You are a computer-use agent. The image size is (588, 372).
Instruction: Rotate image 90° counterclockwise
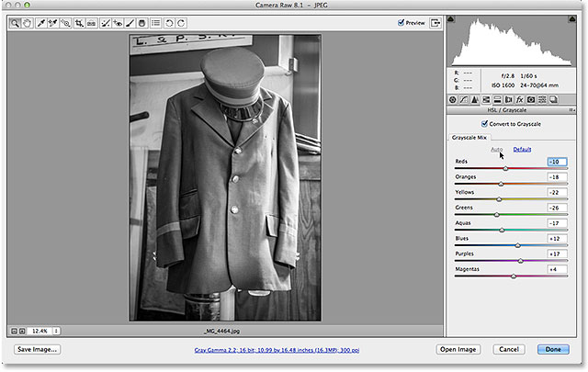[x=167, y=22]
